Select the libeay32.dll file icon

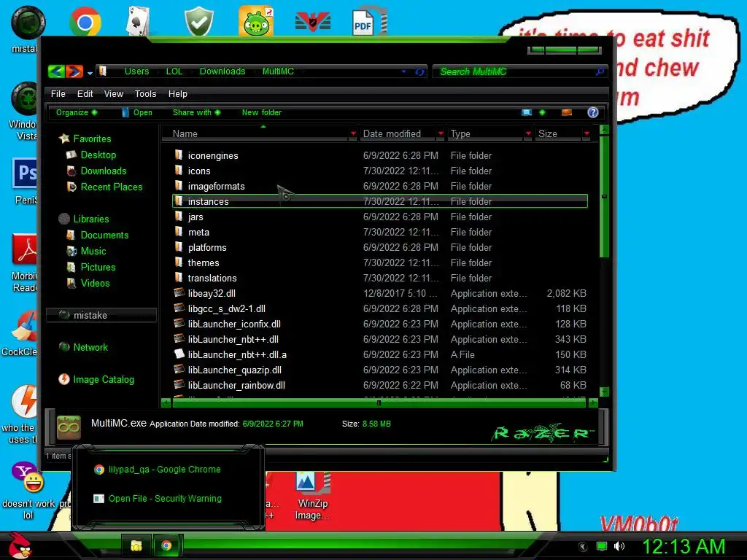click(x=179, y=292)
